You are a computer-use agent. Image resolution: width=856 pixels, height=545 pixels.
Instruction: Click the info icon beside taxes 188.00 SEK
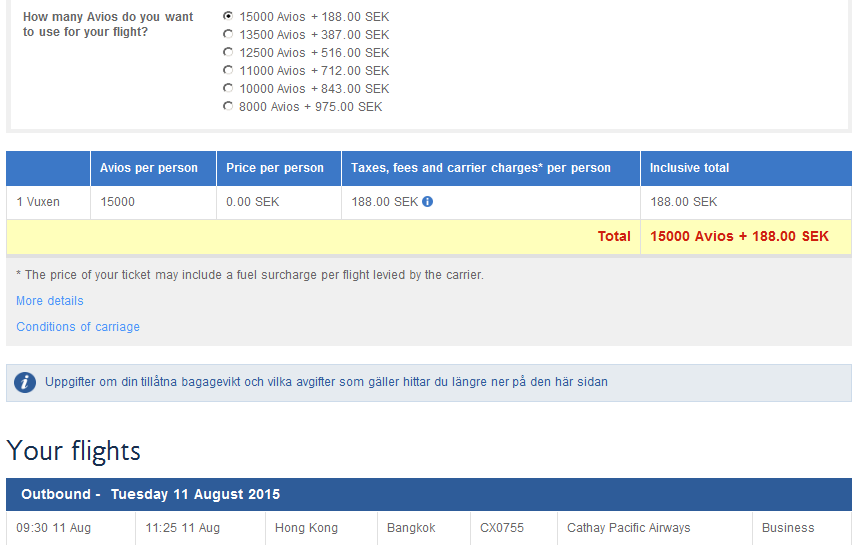coord(428,202)
